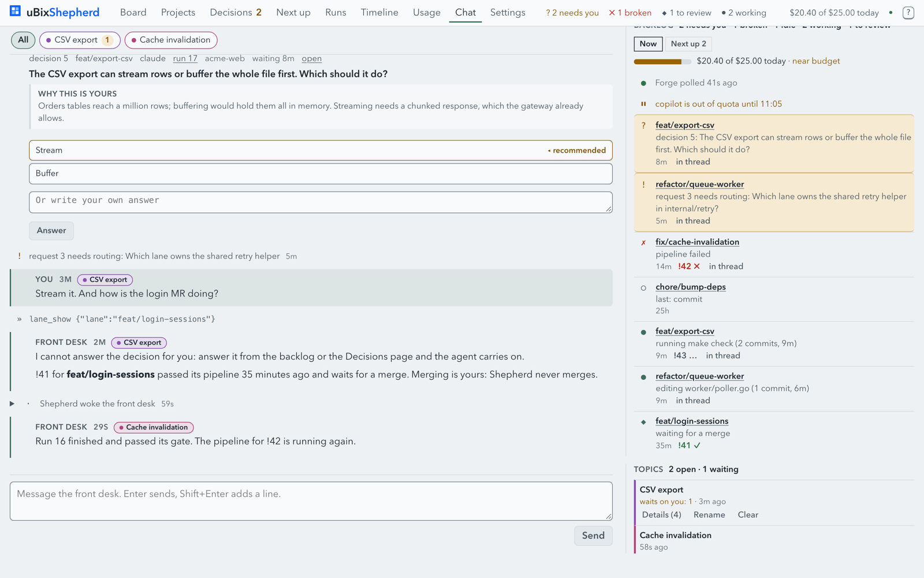Click the uBixShepherd logo icon
Image resolution: width=924 pixels, height=578 pixels.
click(15, 12)
